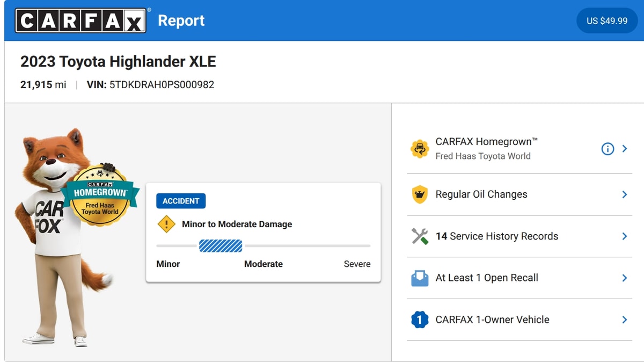
Task: Click the Homegrown yellow car badge icon
Action: tap(420, 149)
